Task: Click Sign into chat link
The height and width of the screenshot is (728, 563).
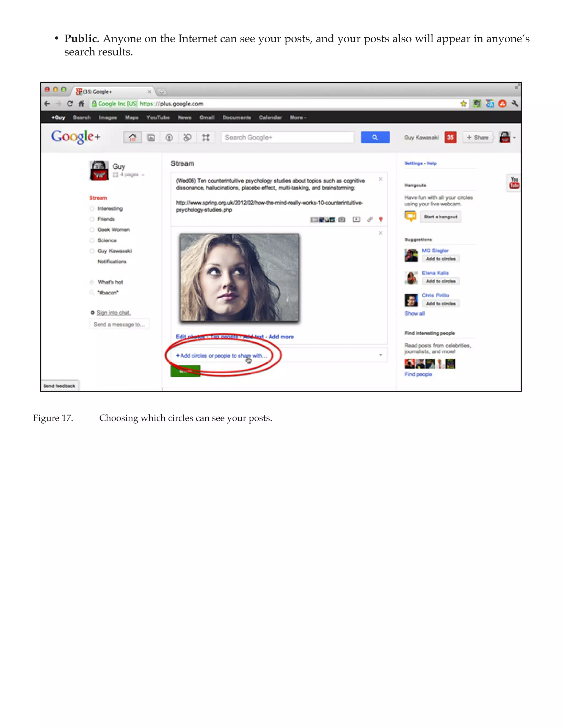Action: [x=114, y=312]
